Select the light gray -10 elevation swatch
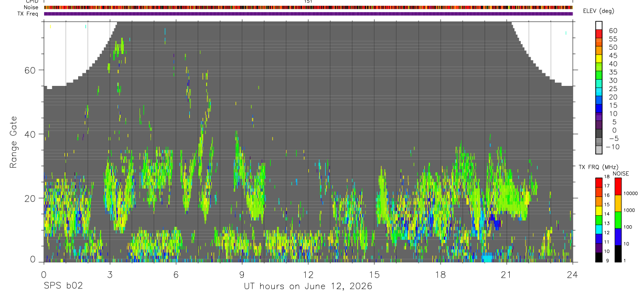The width and height of the screenshot is (644, 297). 599,150
